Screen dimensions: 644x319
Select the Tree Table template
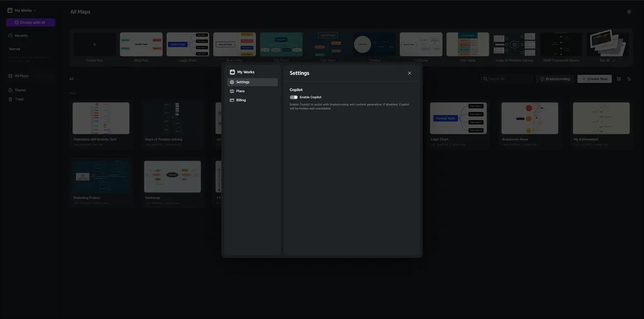coord(468,47)
